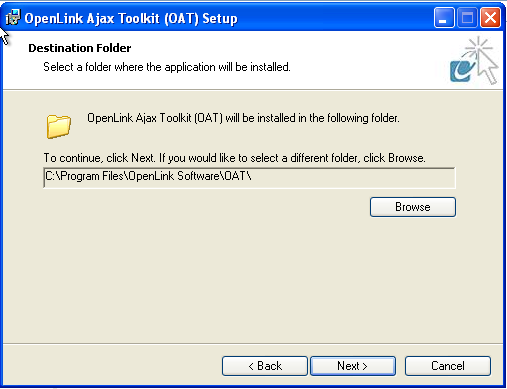Click the Destination Folder heading
This screenshot has height=389, width=507.
[80, 48]
